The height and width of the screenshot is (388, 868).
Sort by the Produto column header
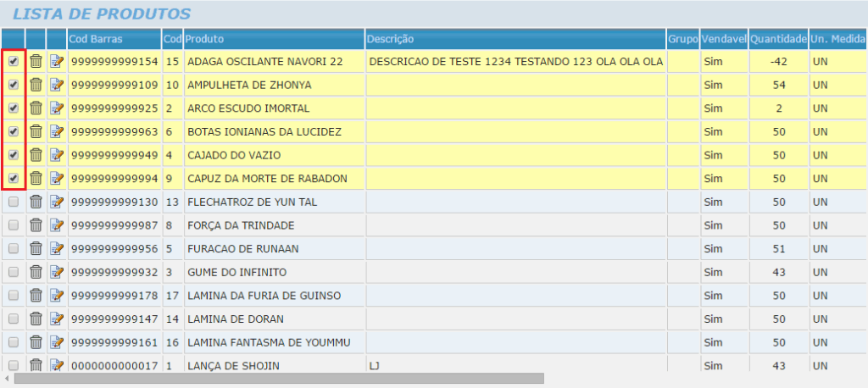(274, 39)
